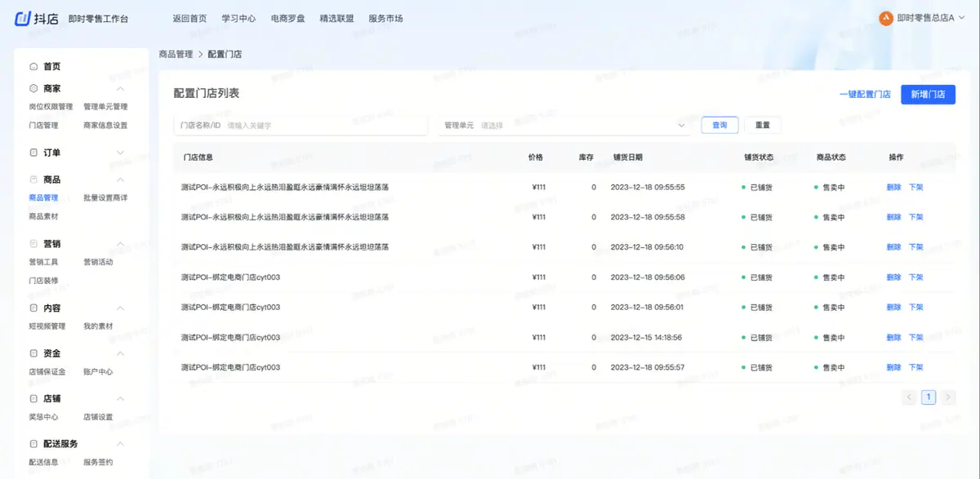Click the 营销 section icon in sidebar

(x=33, y=243)
